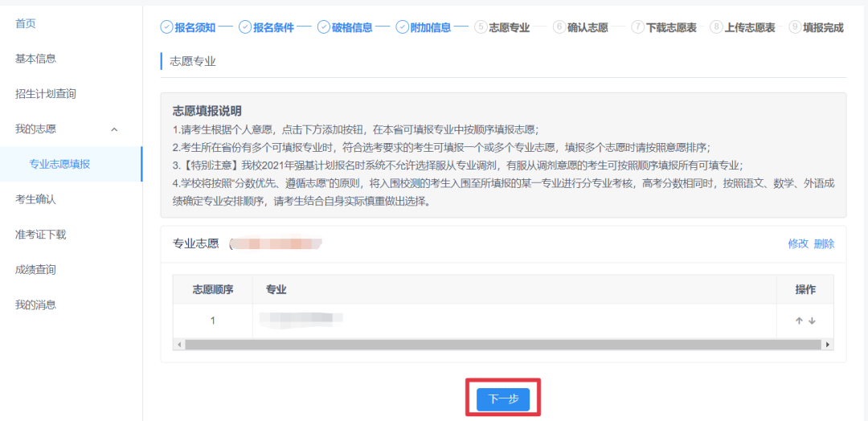Click the 修改 link
Viewport: 868px width, 421px height.
click(798, 244)
